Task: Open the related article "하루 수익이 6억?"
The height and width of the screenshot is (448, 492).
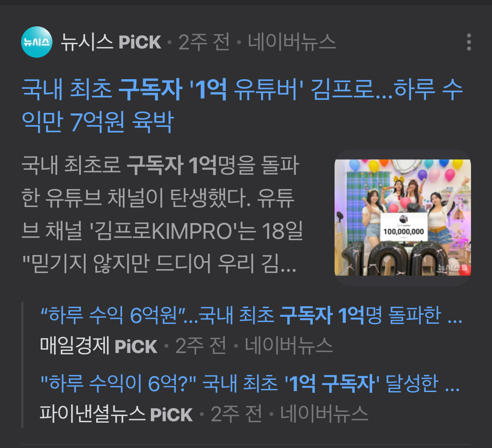Action: pos(250,383)
